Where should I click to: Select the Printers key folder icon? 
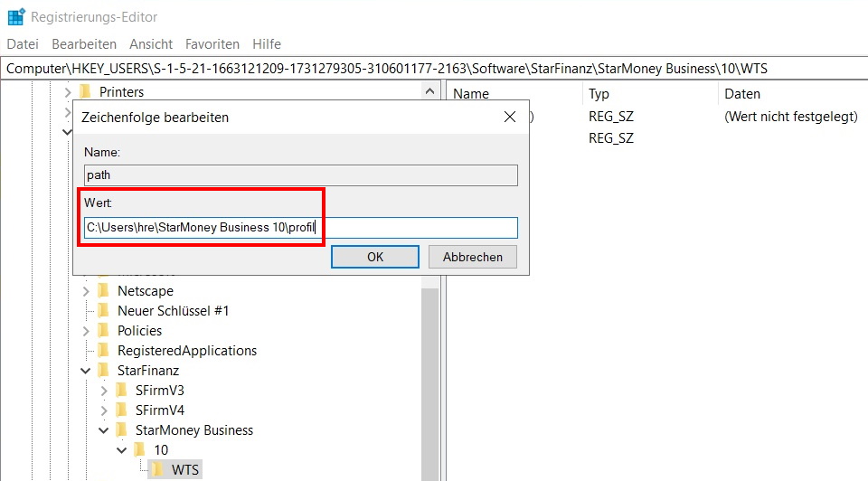pyautogui.click(x=85, y=91)
